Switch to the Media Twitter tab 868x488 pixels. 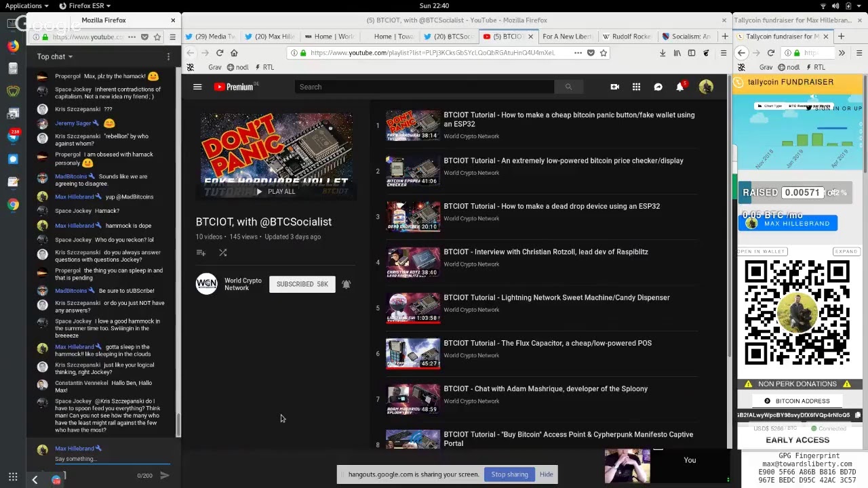(211, 37)
